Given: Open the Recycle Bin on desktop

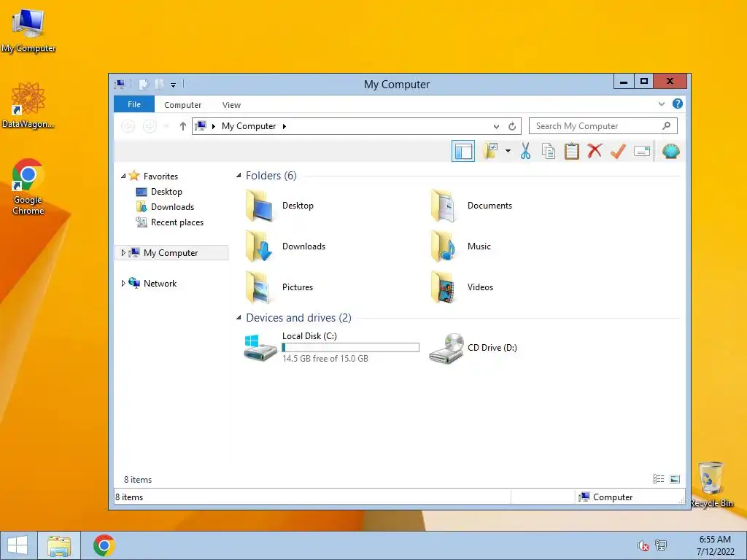Looking at the screenshot, I should pyautogui.click(x=711, y=484).
